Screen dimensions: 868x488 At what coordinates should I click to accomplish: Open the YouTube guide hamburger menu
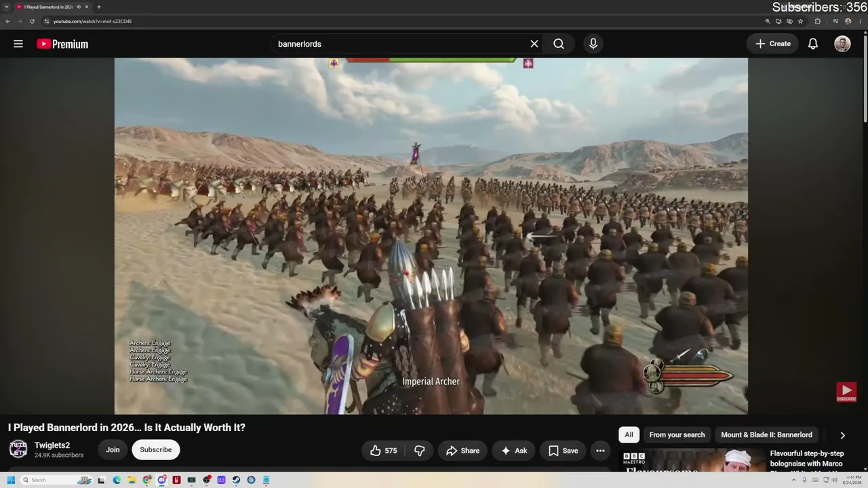pos(18,44)
